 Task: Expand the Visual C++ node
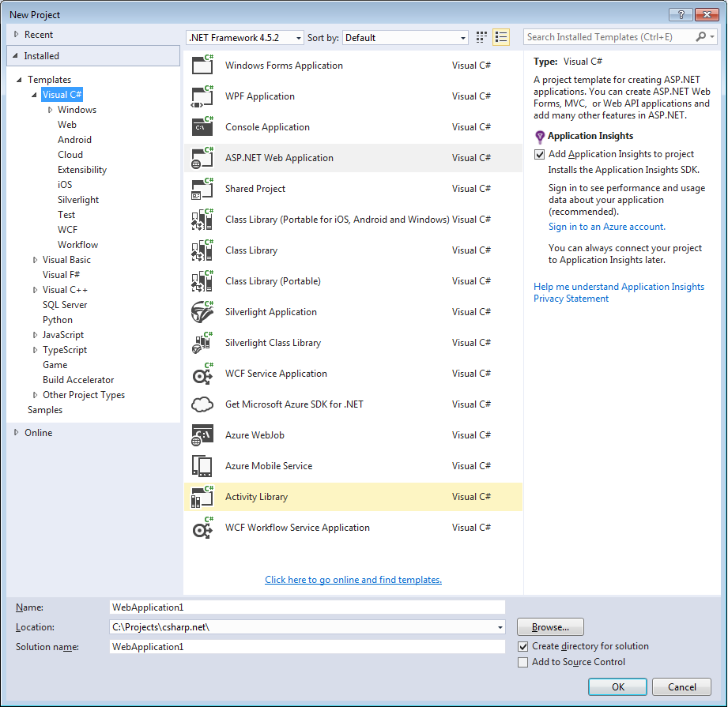point(35,290)
